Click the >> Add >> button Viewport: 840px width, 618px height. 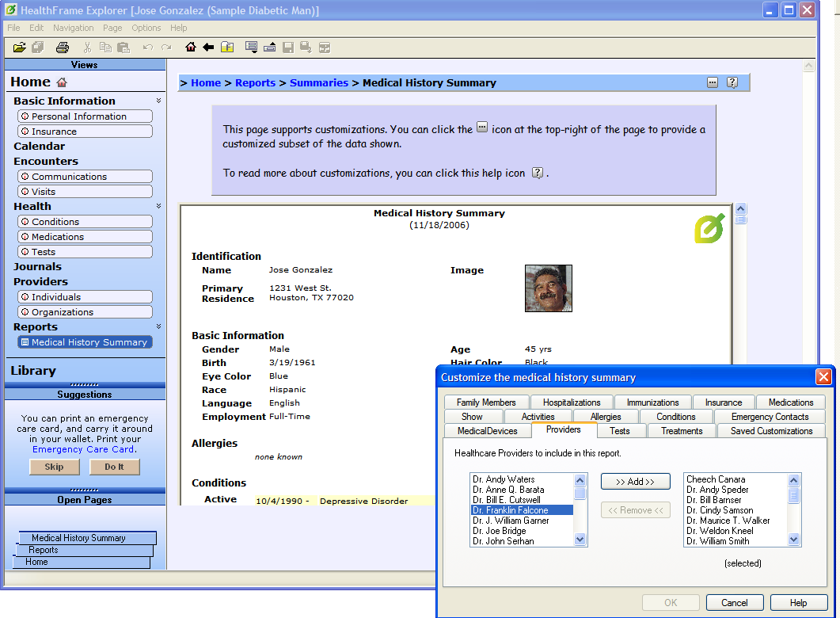[636, 481]
